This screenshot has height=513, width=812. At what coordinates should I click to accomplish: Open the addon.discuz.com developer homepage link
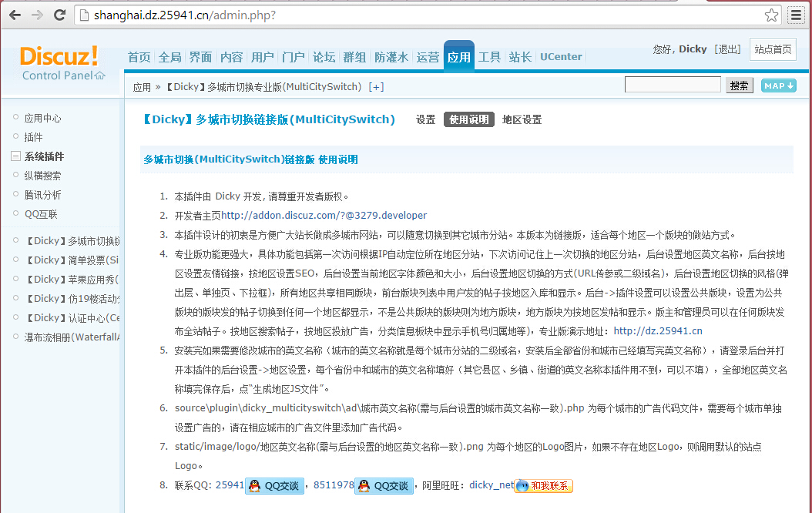coord(324,216)
